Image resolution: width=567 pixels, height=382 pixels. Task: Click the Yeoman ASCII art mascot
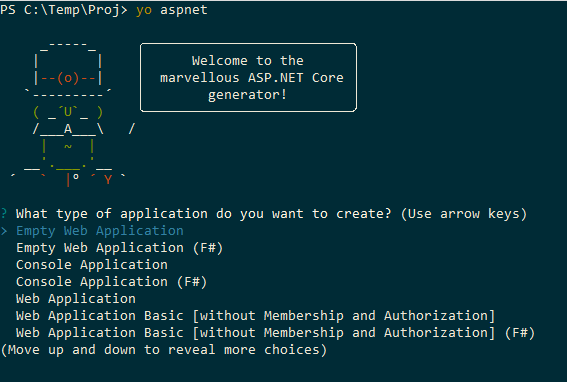[73, 114]
